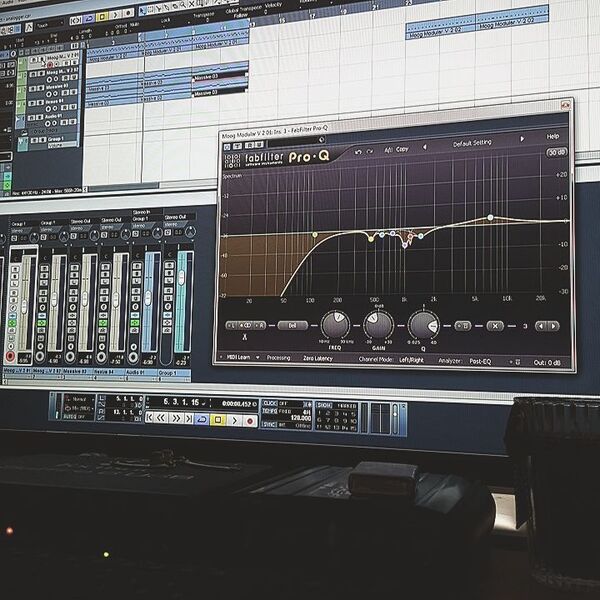Image resolution: width=600 pixels, height=600 pixels.
Task: Change the 30 dB display range
Action: (556, 152)
